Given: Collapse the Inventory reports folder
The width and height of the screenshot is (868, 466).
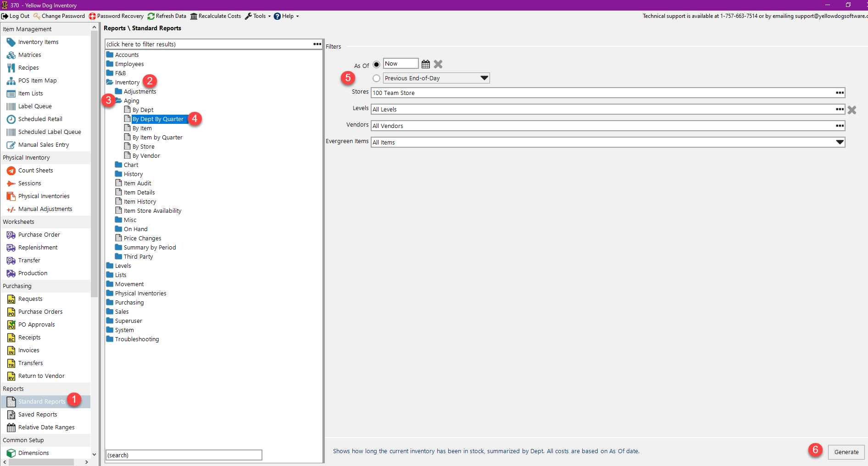Looking at the screenshot, I should [x=110, y=82].
